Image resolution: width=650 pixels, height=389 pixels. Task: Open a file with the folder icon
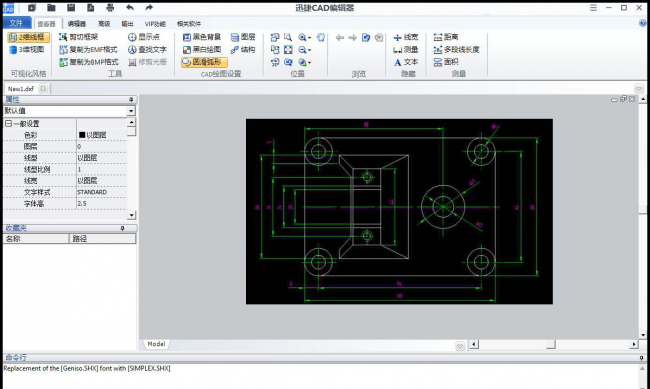[x=51, y=7]
